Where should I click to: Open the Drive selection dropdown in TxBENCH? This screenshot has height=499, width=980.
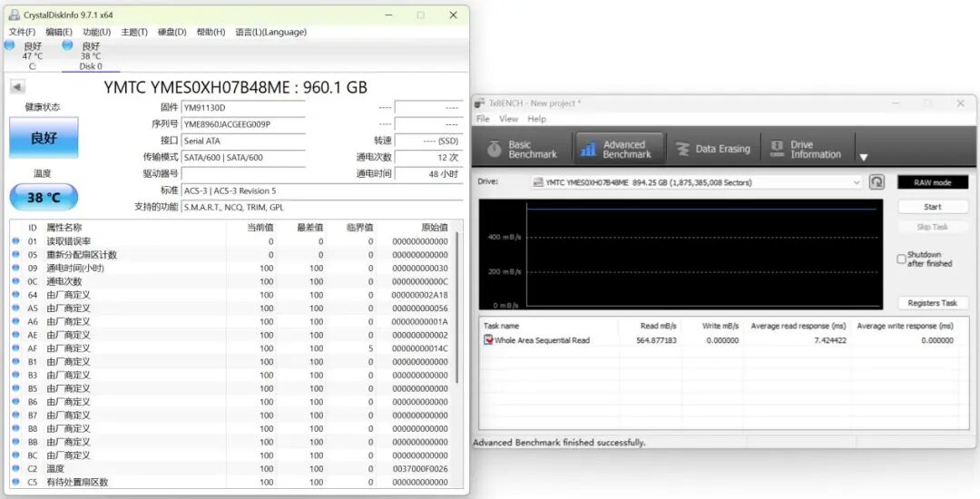coord(697,182)
